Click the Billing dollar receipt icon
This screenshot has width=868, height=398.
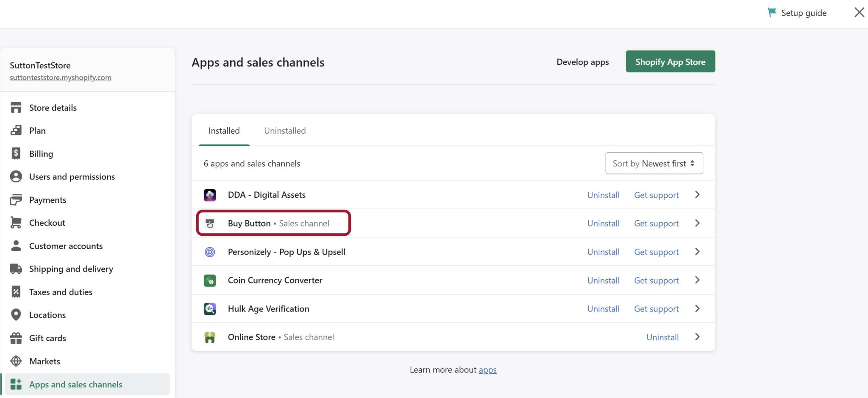[x=16, y=154]
